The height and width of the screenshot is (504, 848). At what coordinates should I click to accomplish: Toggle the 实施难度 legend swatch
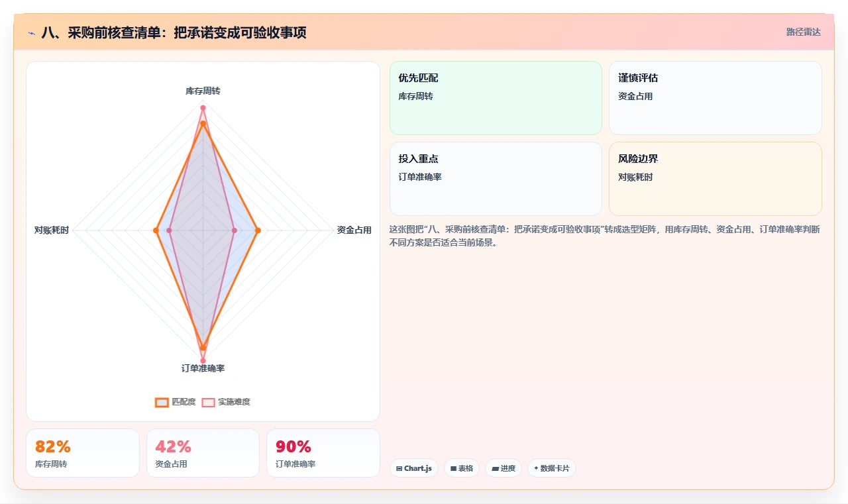[x=209, y=402]
